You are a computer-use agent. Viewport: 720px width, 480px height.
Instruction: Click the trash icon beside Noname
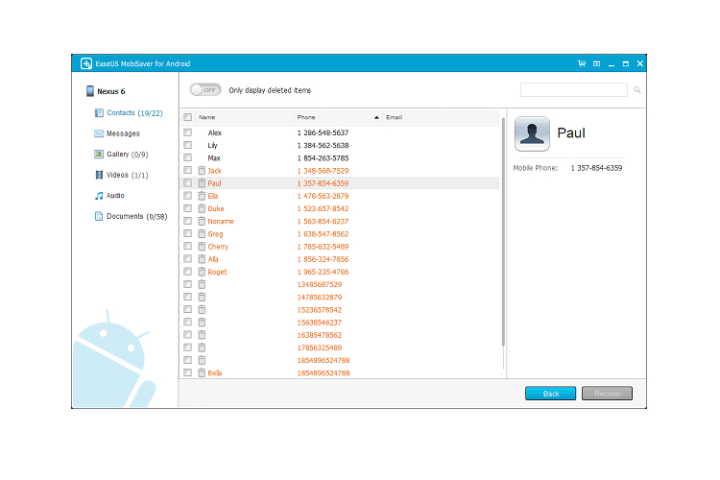[202, 221]
